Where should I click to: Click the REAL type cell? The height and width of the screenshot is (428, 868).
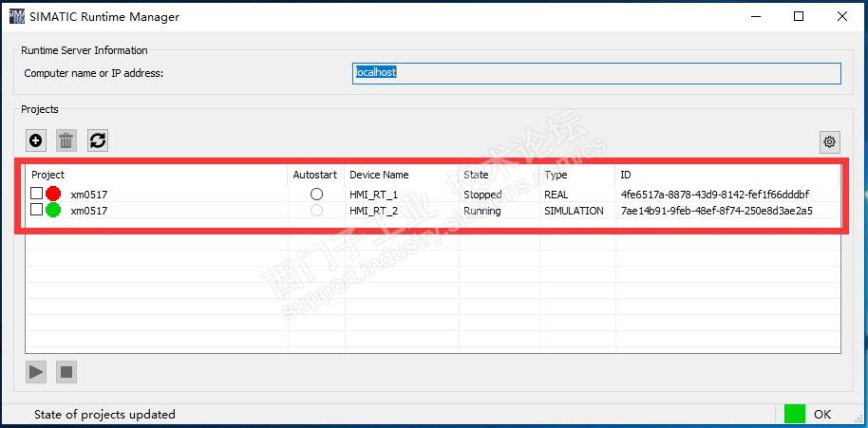pyautogui.click(x=557, y=195)
